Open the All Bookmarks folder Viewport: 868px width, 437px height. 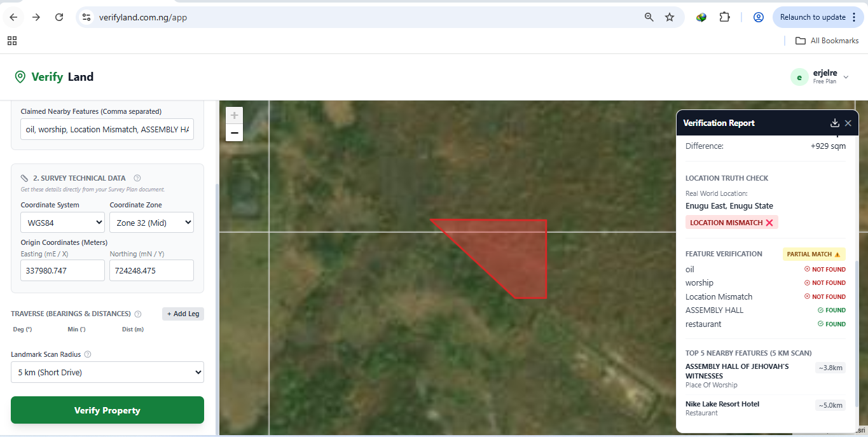(827, 41)
